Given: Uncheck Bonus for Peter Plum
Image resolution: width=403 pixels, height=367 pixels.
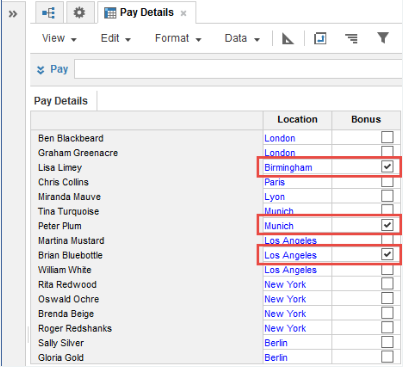Looking at the screenshot, I should (x=387, y=225).
